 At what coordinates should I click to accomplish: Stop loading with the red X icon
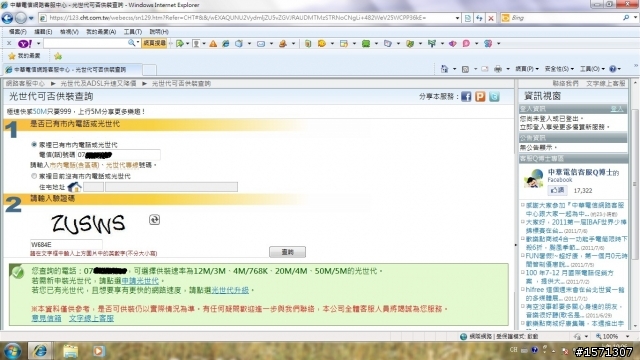pyautogui.click(x=491, y=18)
